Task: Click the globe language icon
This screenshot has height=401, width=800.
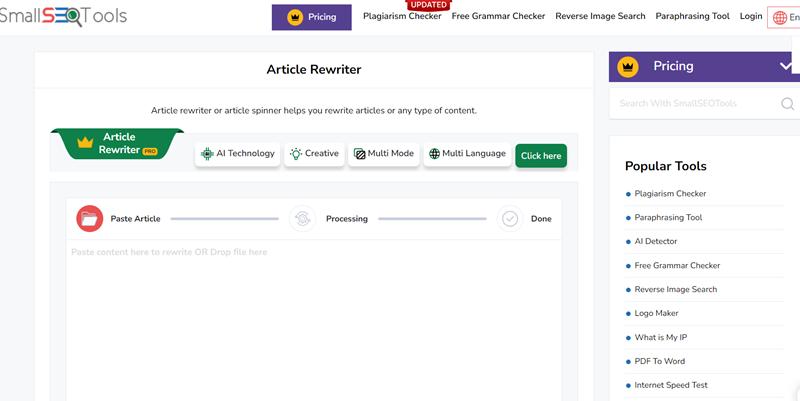Action: tap(780, 17)
